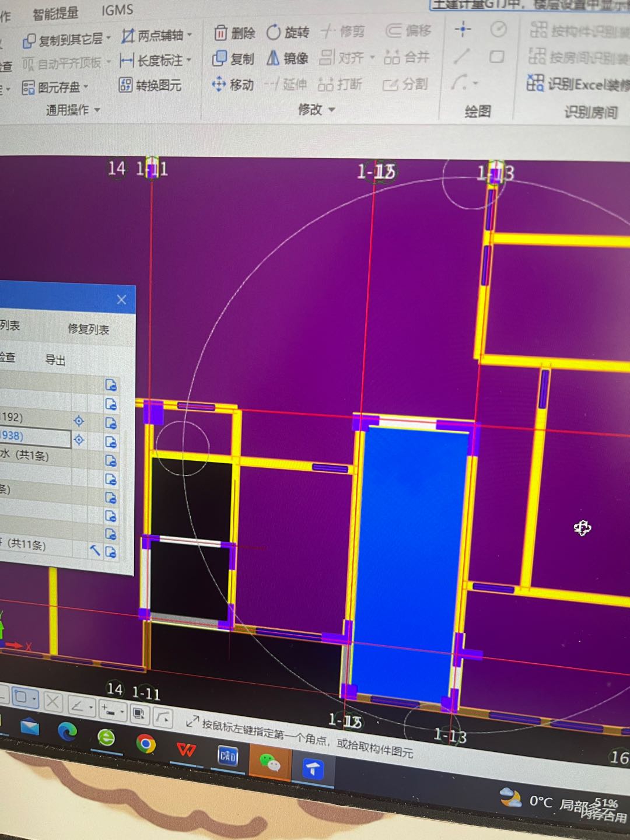Select the 938) list row
The height and width of the screenshot is (840, 630).
click(x=35, y=439)
